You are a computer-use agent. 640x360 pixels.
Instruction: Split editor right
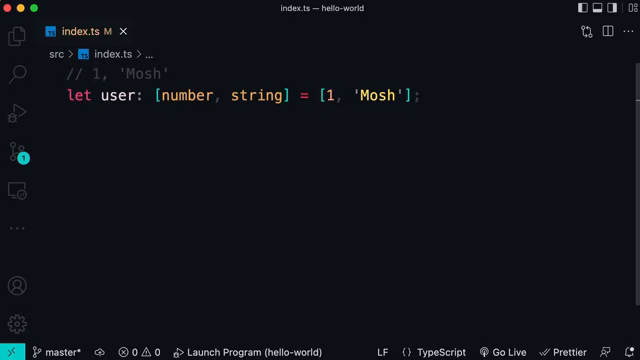coord(608,31)
